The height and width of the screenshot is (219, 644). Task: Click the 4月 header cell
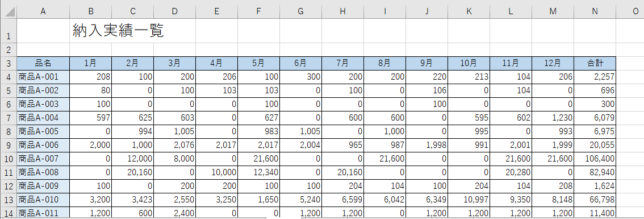[x=216, y=63]
